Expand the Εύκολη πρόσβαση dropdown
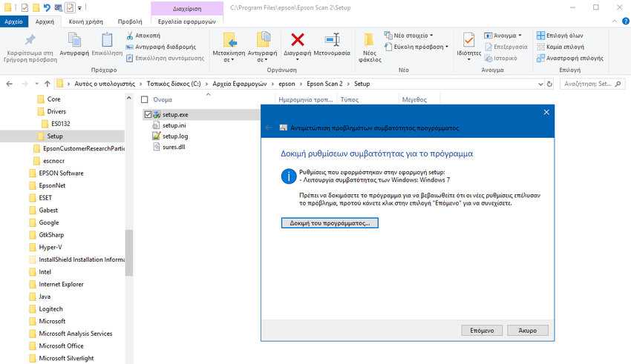The height and width of the screenshot is (364, 631). [447, 47]
